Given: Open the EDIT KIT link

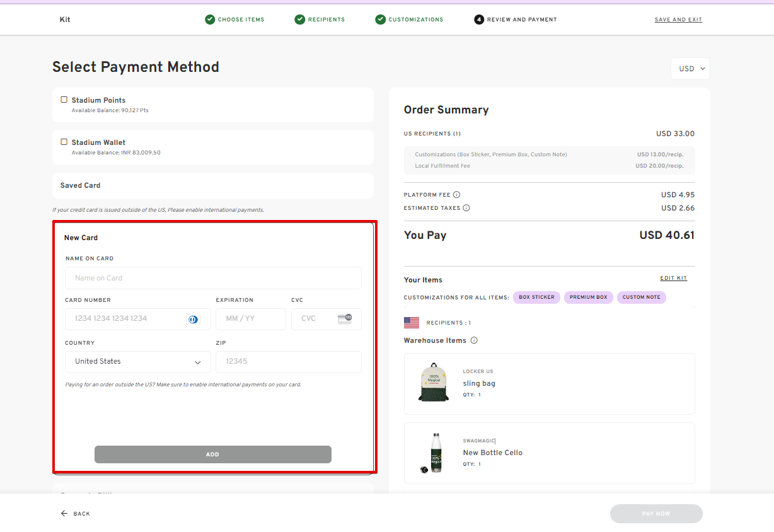Looking at the screenshot, I should tap(673, 278).
